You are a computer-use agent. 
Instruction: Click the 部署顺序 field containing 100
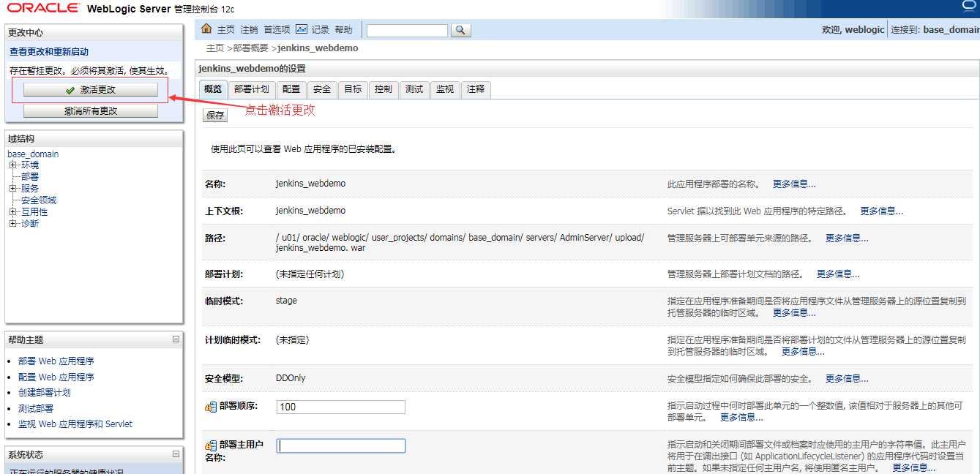[x=341, y=407]
